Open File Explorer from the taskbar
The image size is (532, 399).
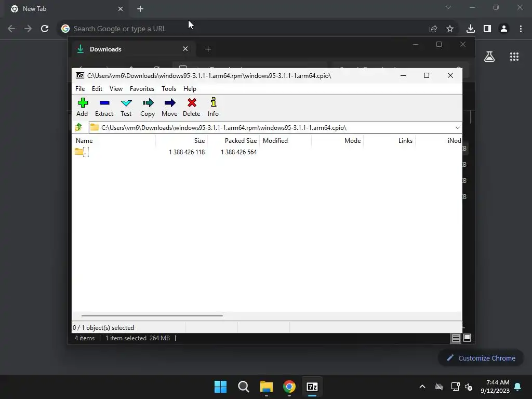click(x=267, y=387)
